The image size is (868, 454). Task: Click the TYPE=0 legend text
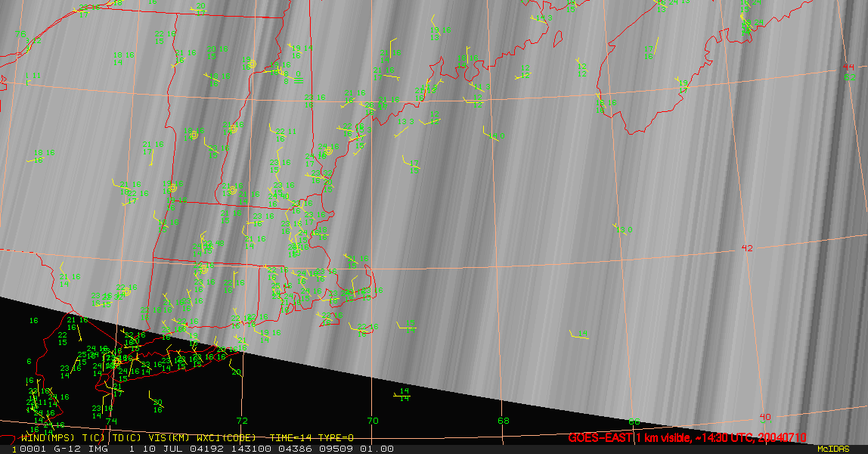pyautogui.click(x=336, y=438)
